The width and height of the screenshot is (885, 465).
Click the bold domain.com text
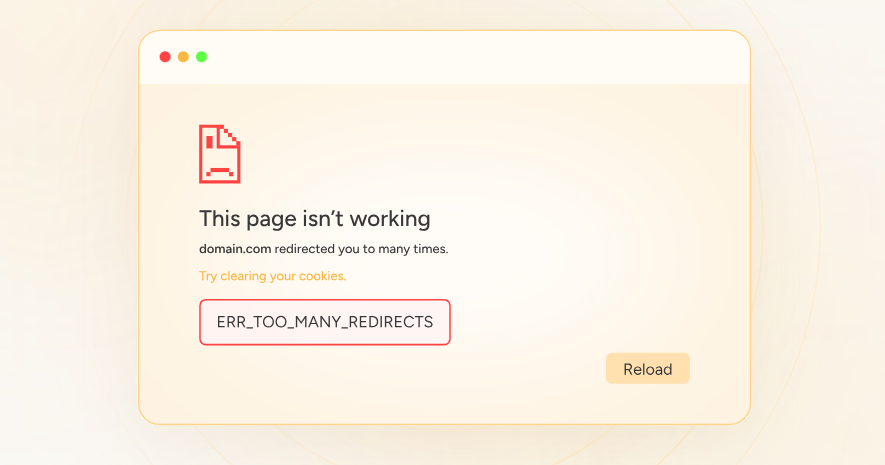[235, 249]
